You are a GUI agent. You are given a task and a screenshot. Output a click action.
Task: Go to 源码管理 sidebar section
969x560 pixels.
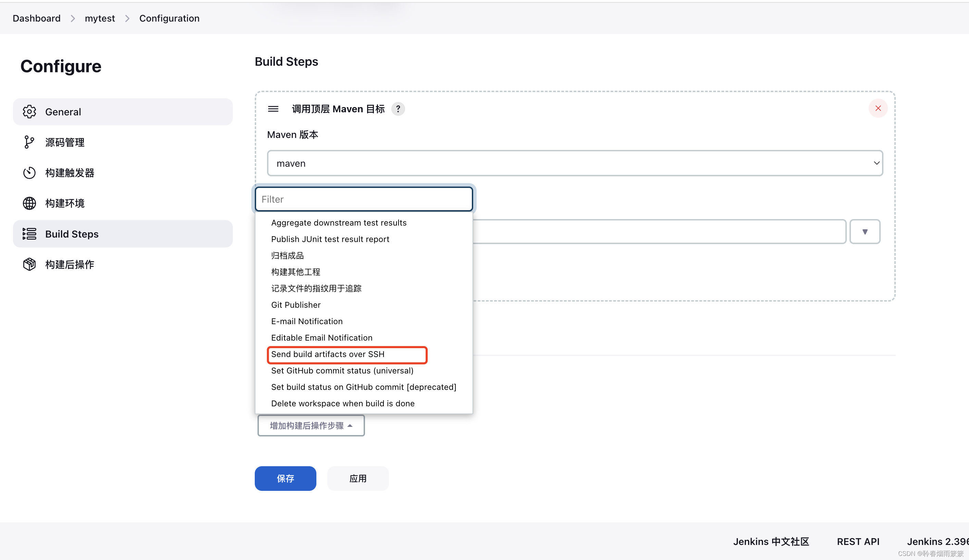pyautogui.click(x=123, y=142)
